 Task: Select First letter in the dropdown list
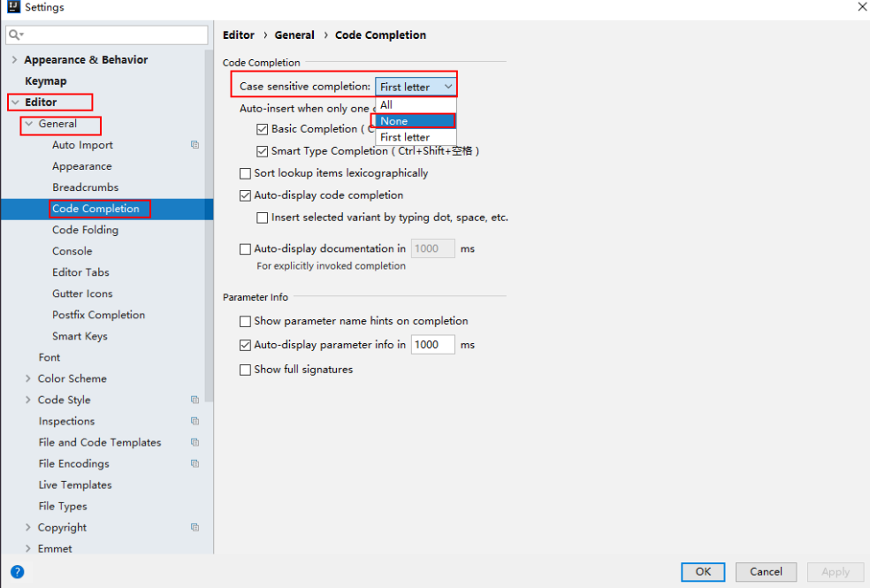click(416, 137)
